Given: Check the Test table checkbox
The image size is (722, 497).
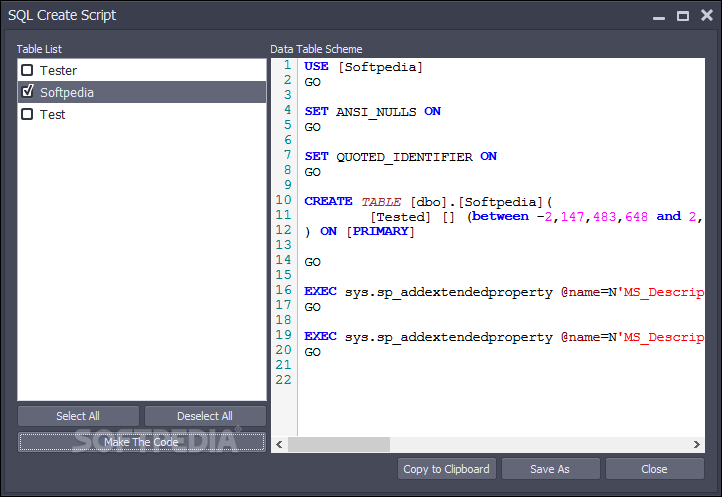Looking at the screenshot, I should click(27, 114).
